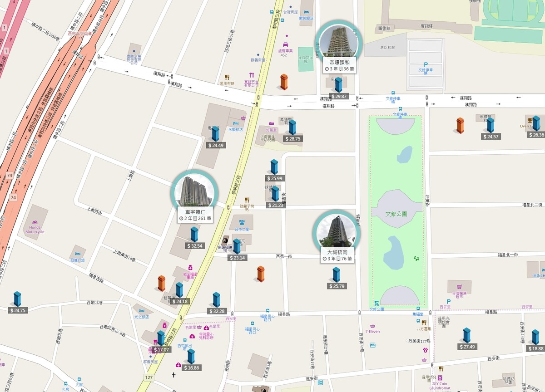The height and width of the screenshot is (392, 545).
Task: Select the 八方雲集 restaurant label
Action: click(424, 329)
